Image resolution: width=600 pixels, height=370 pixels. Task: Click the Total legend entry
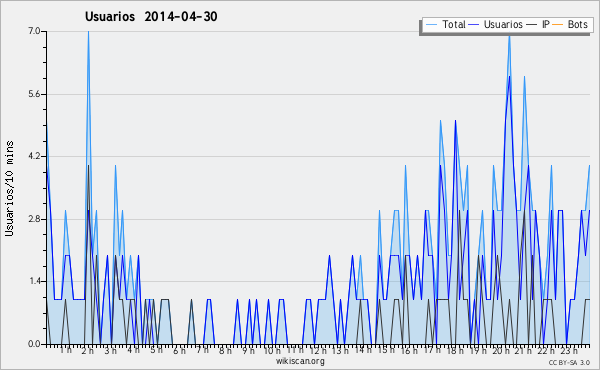pyautogui.click(x=446, y=25)
